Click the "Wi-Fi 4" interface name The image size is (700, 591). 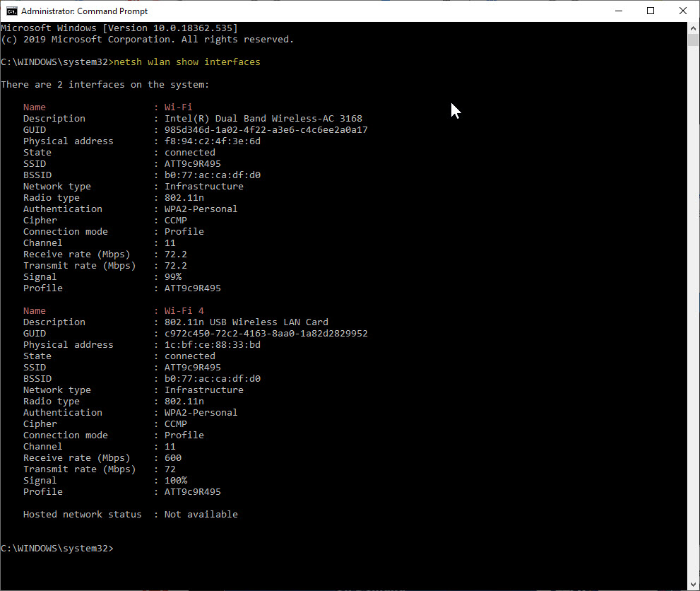184,311
